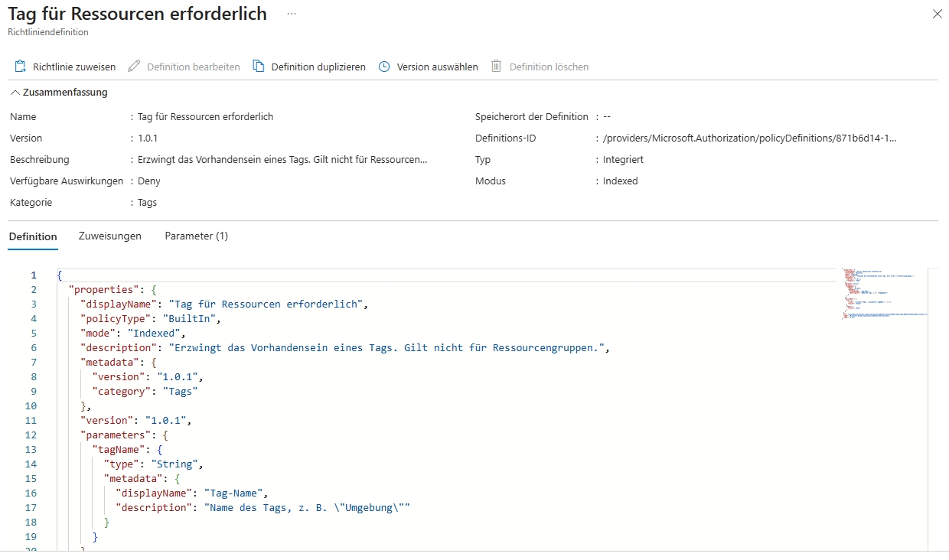Select the Definition tab
Image resolution: width=949 pixels, height=560 pixels.
33,236
